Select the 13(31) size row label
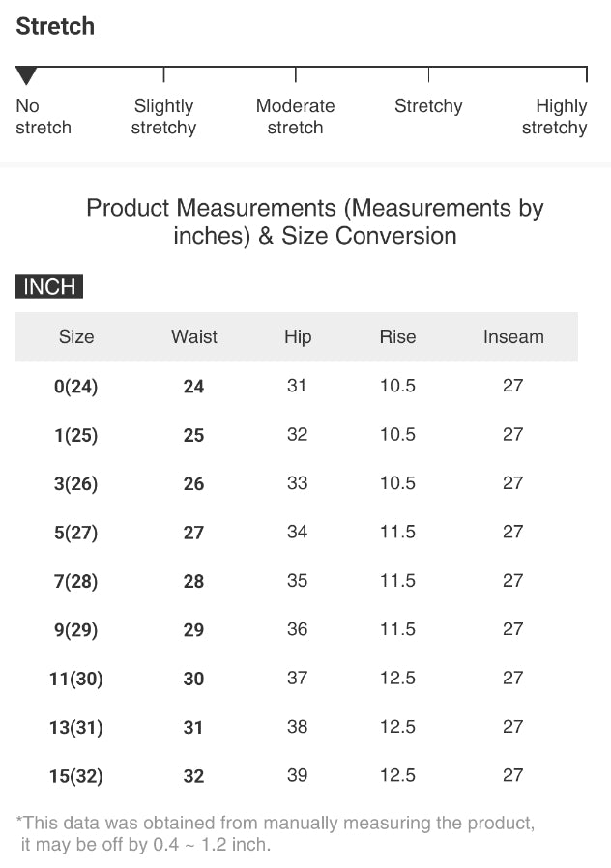Screen dimensions: 611x868 tap(76, 727)
